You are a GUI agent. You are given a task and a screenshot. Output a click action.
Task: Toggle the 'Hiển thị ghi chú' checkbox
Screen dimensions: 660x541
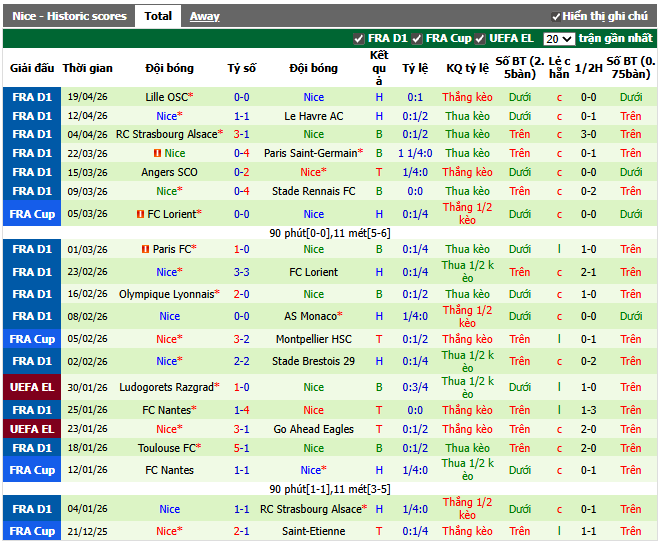[556, 17]
